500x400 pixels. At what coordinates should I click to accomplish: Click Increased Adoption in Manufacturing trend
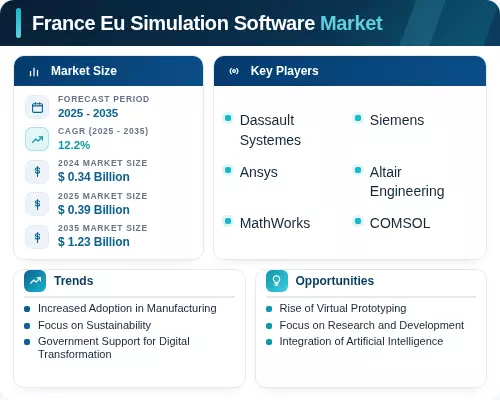127,309
